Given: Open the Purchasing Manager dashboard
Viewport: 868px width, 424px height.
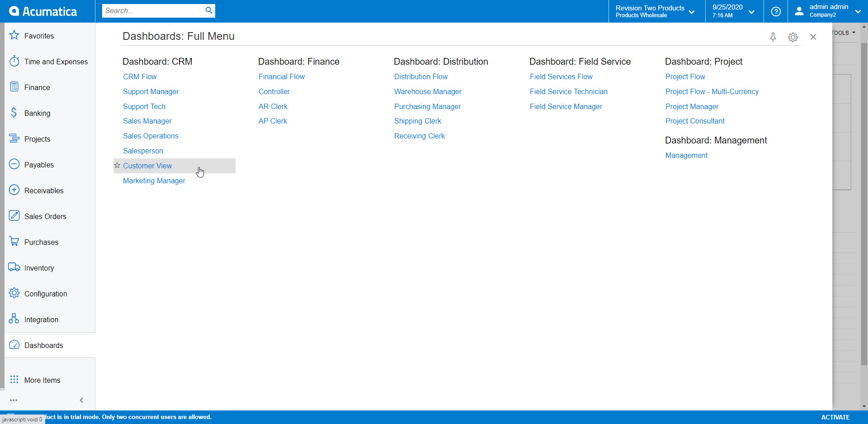Looking at the screenshot, I should [428, 106].
